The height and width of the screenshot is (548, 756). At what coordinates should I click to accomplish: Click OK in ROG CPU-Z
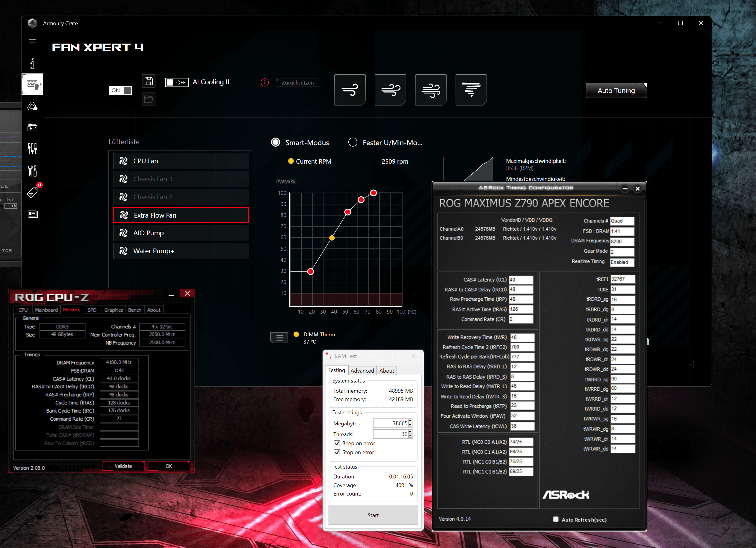[169, 466]
